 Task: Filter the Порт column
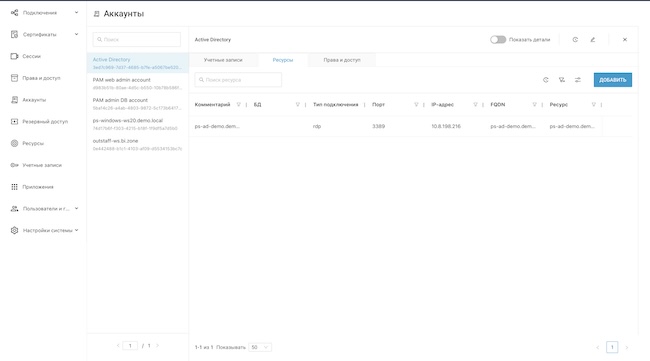[416, 105]
